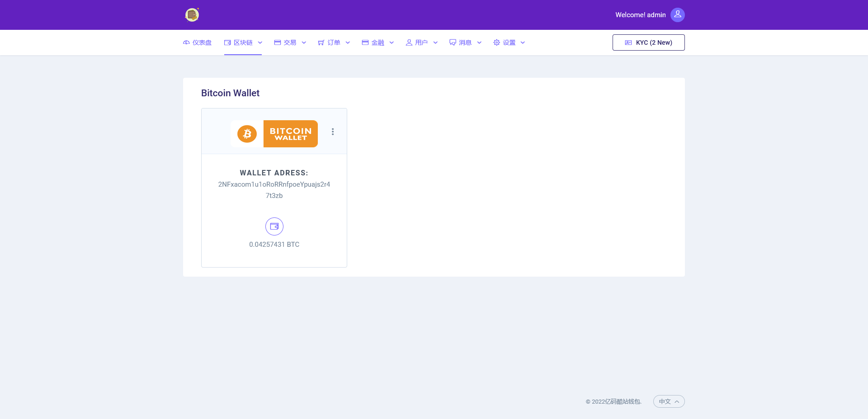Click the 0.04257431 BTC balance
Image resolution: width=868 pixels, height=419 pixels.
(274, 245)
